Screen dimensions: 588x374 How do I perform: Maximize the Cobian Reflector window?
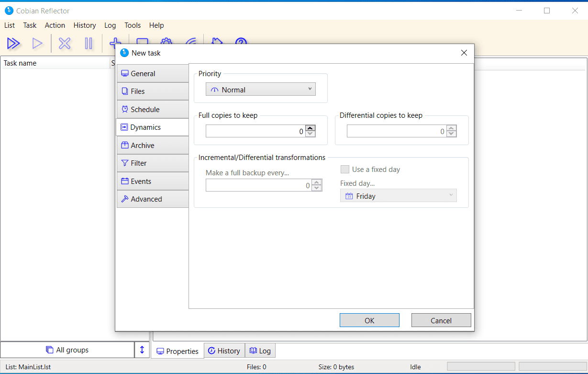tap(547, 11)
